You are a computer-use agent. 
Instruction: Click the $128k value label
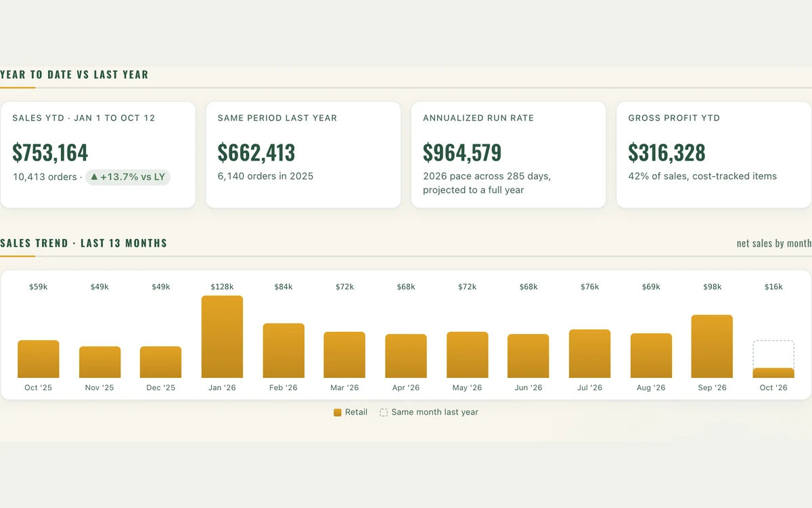[222, 287]
